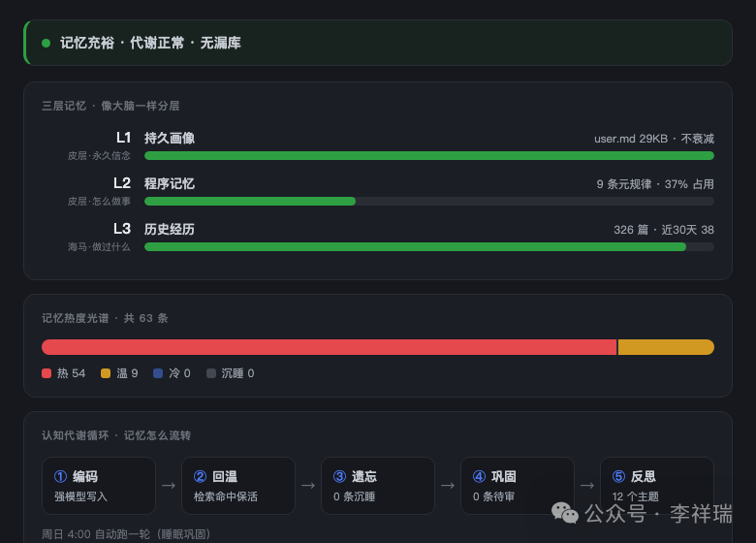756x543 pixels.
Task: Click the 冷 blue legend swatch
Action: pyautogui.click(x=158, y=373)
